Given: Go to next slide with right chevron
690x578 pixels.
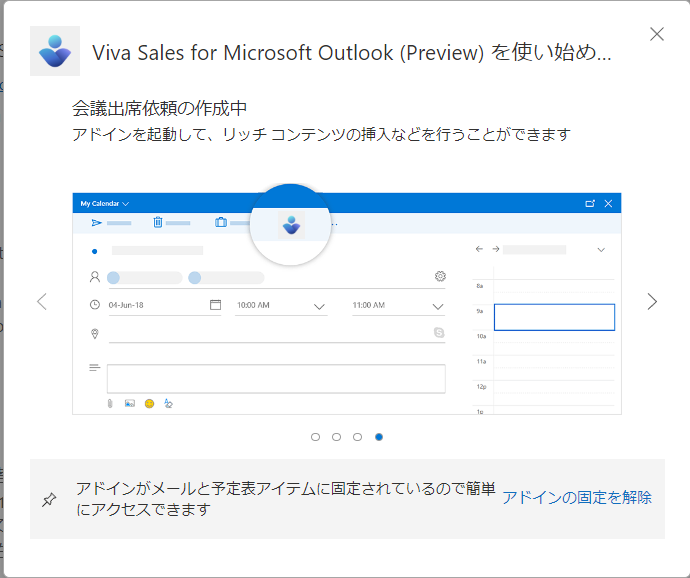Looking at the screenshot, I should 652,302.
